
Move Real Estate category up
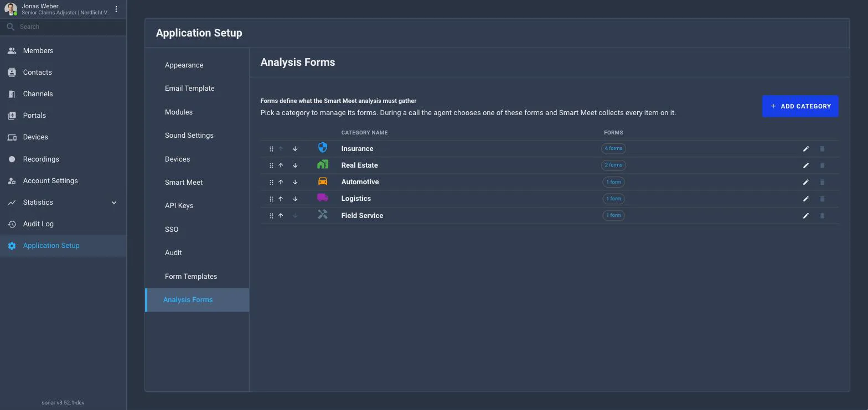281,165
